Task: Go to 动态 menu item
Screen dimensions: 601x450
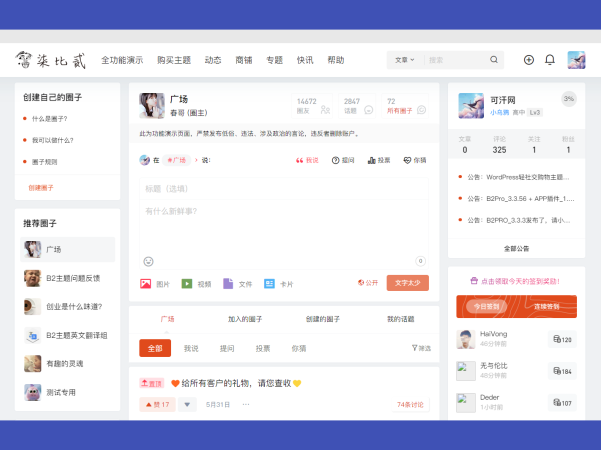Action: 213,60
